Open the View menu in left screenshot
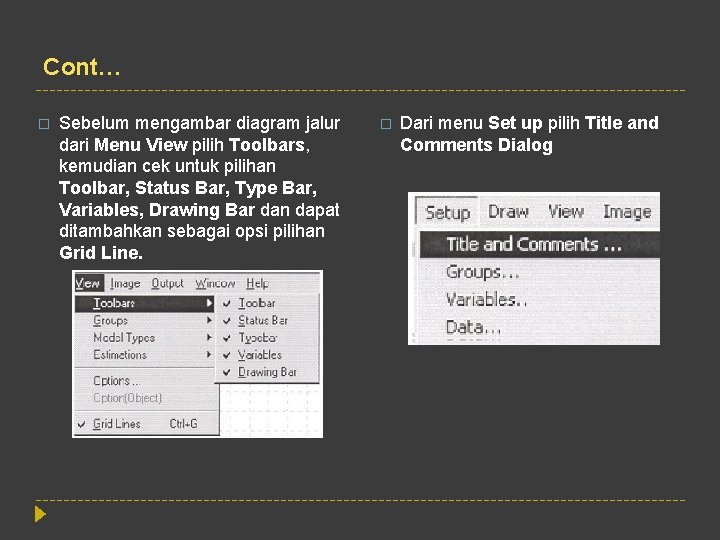The height and width of the screenshot is (540, 720). coord(88,283)
